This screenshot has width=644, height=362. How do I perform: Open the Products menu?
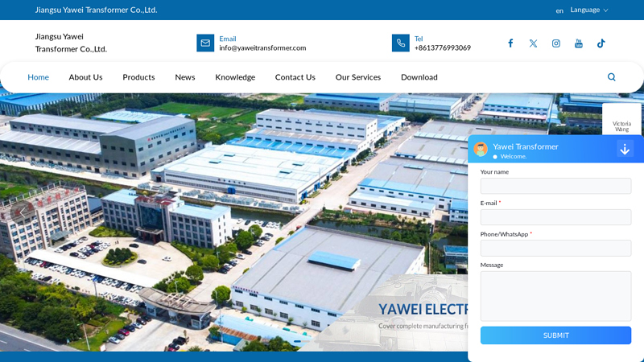[138, 77]
